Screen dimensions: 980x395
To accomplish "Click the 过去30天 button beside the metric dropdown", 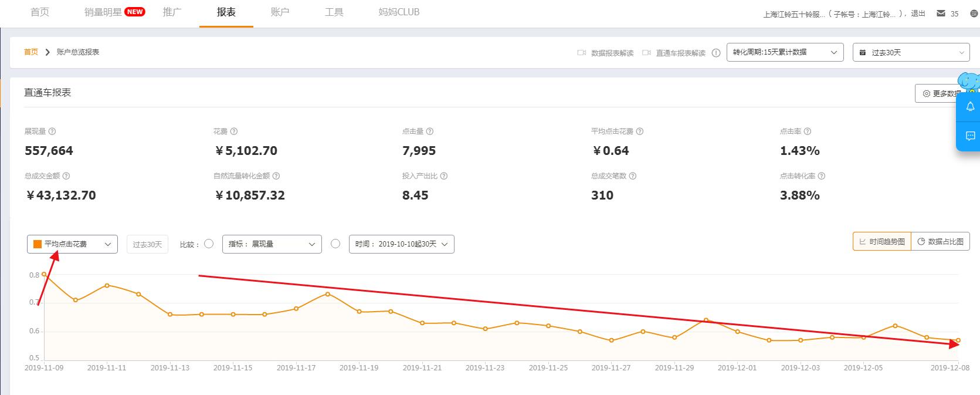I will pos(147,244).
